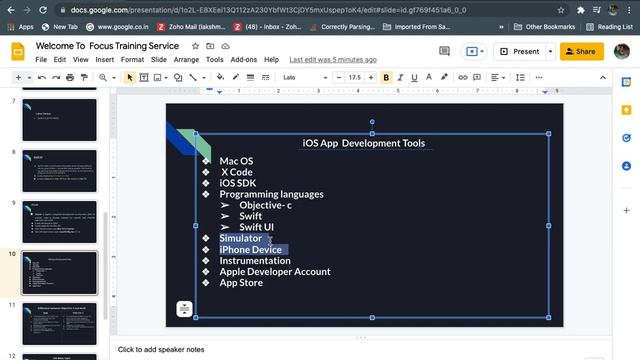Open the Highlight color tool
The image size is (640, 360).
[x=444, y=77]
